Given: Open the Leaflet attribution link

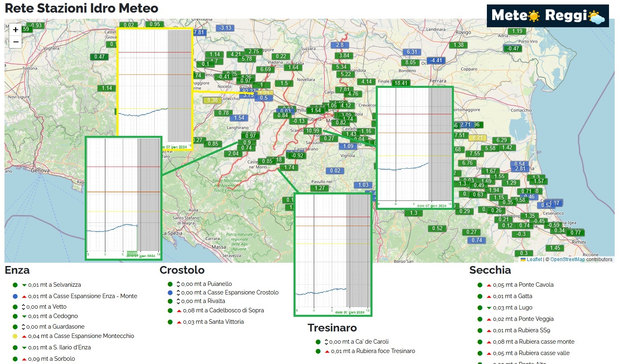Looking at the screenshot, I should tap(534, 259).
